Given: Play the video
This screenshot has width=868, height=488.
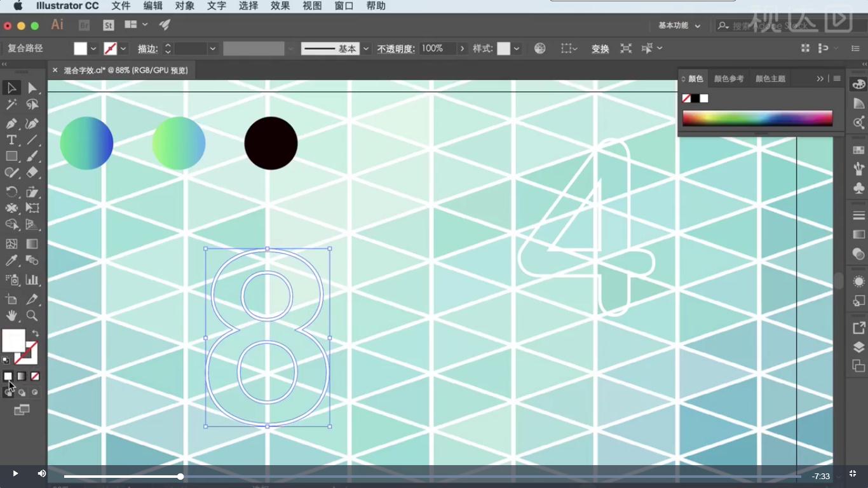Looking at the screenshot, I should [x=15, y=473].
